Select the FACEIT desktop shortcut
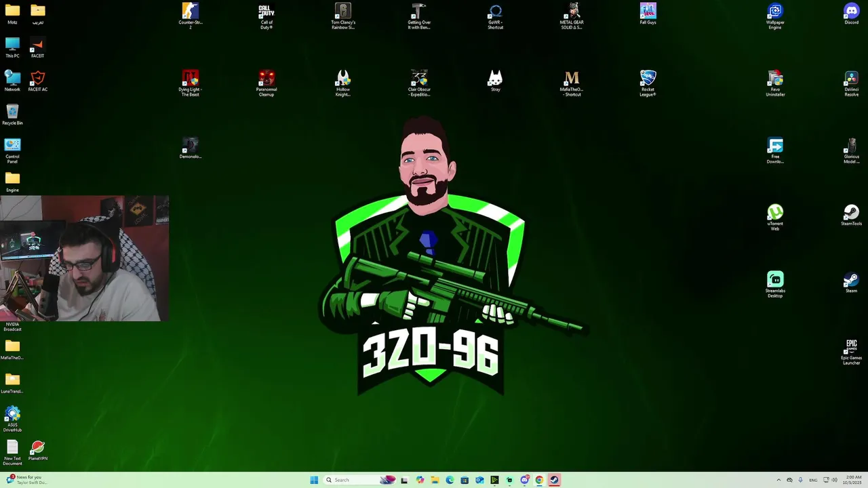The height and width of the screenshot is (488, 868). [x=38, y=47]
